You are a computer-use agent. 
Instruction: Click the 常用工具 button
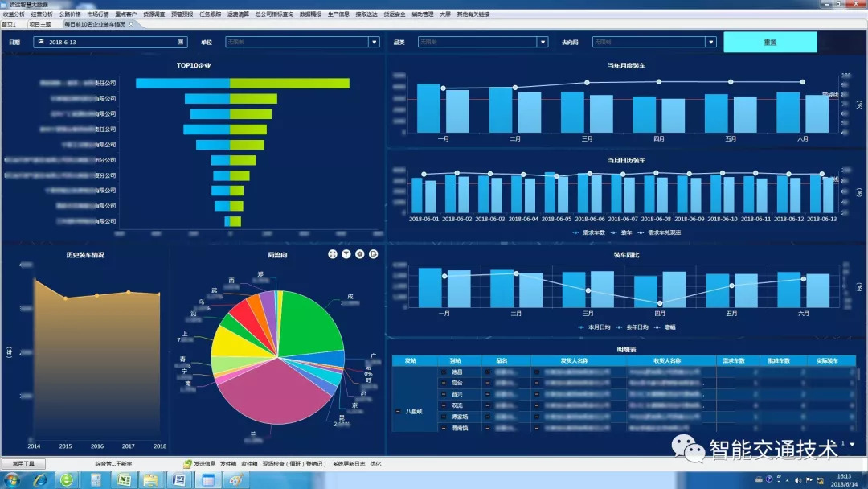[x=23, y=464]
